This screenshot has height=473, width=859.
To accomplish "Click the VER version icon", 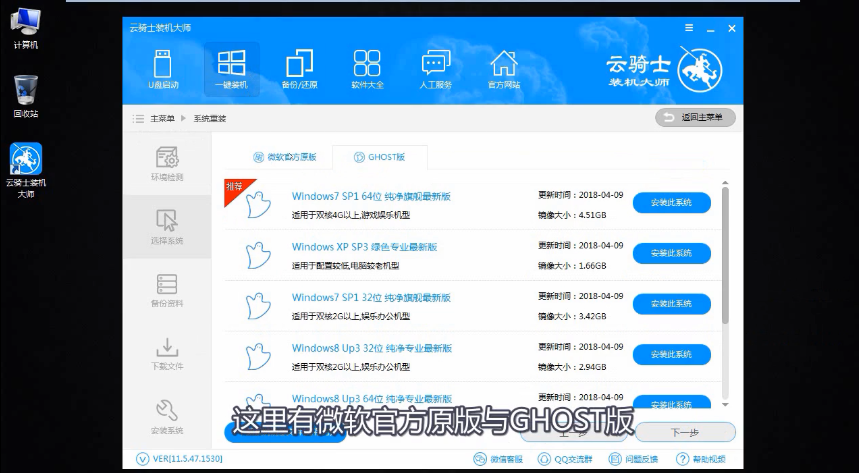I will pos(142,459).
